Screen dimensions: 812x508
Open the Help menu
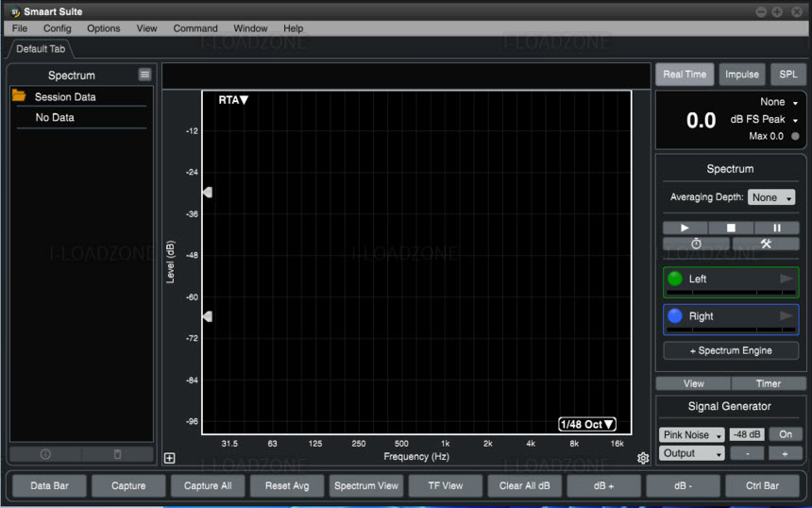coord(293,28)
